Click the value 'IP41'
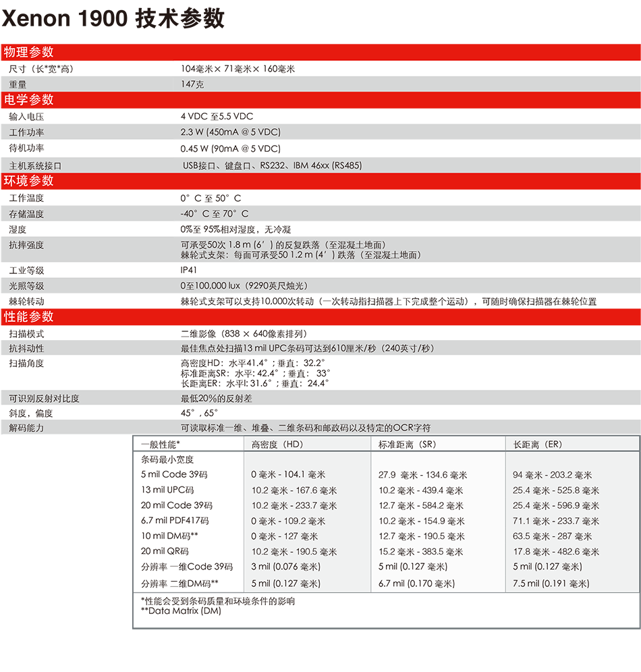This screenshot has width=641, height=672. pyautogui.click(x=188, y=270)
